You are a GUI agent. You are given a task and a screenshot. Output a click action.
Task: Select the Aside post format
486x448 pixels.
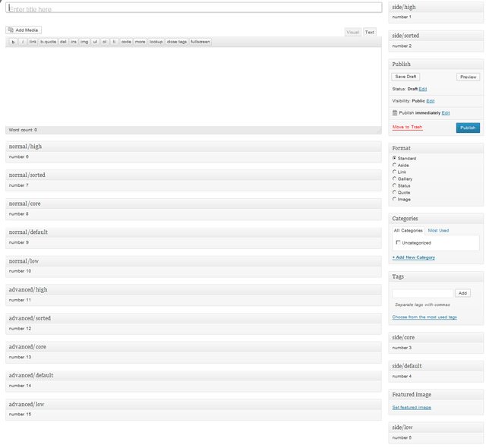(x=394, y=165)
